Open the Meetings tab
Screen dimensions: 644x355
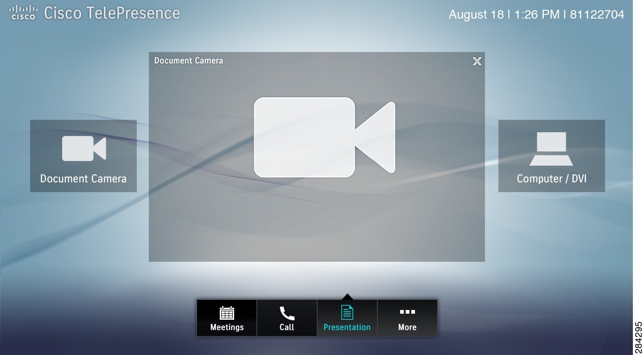[x=227, y=318]
